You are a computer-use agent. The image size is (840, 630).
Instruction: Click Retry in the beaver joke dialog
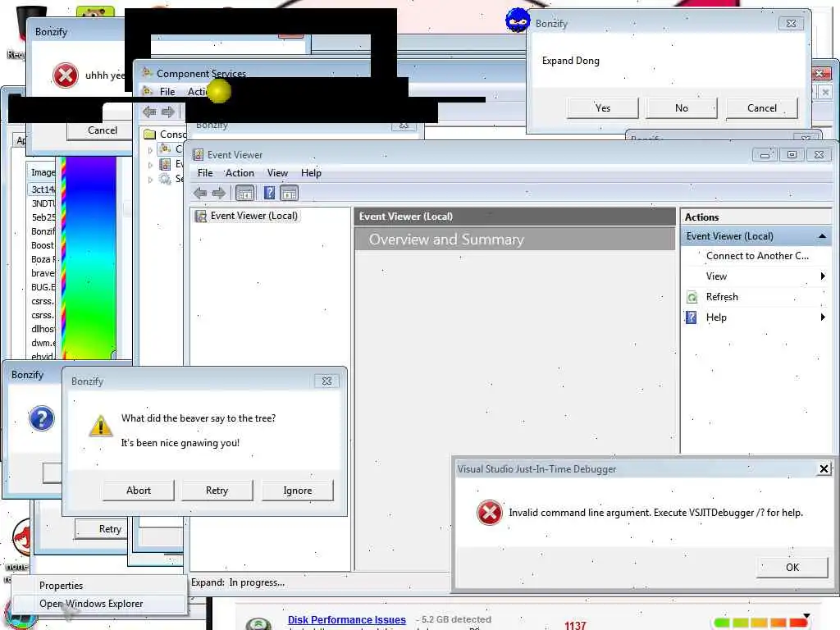coord(217,491)
